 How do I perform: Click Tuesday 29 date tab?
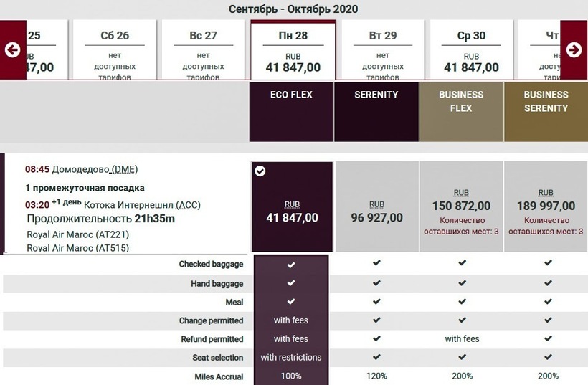pyautogui.click(x=382, y=50)
